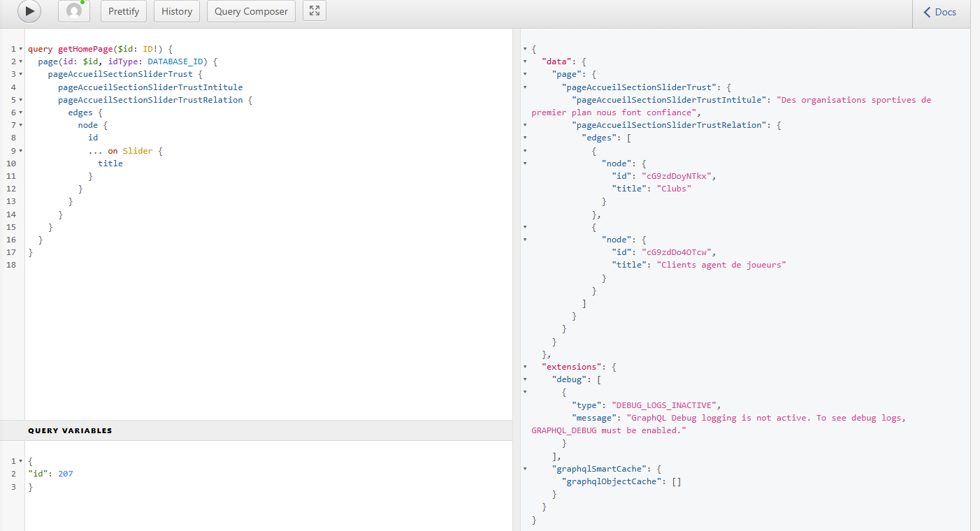980x531 pixels.
Task: Click the Prettify button
Action: tap(124, 11)
